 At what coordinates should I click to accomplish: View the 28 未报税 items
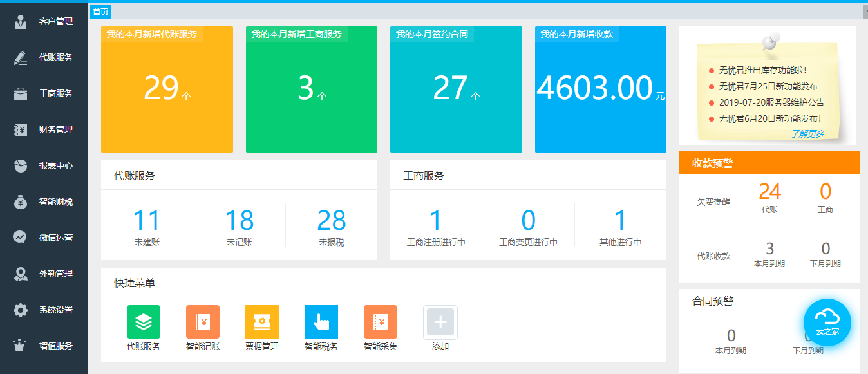tap(332, 221)
